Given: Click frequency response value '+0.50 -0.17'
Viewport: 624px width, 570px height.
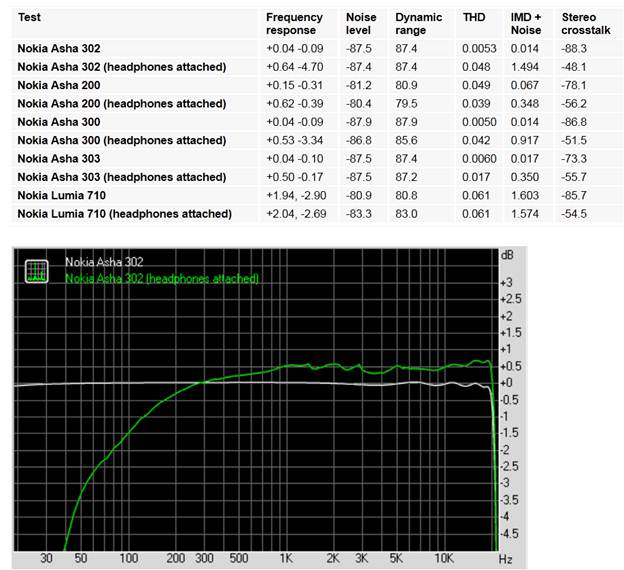Looking at the screenshot, I should pyautogui.click(x=294, y=177).
